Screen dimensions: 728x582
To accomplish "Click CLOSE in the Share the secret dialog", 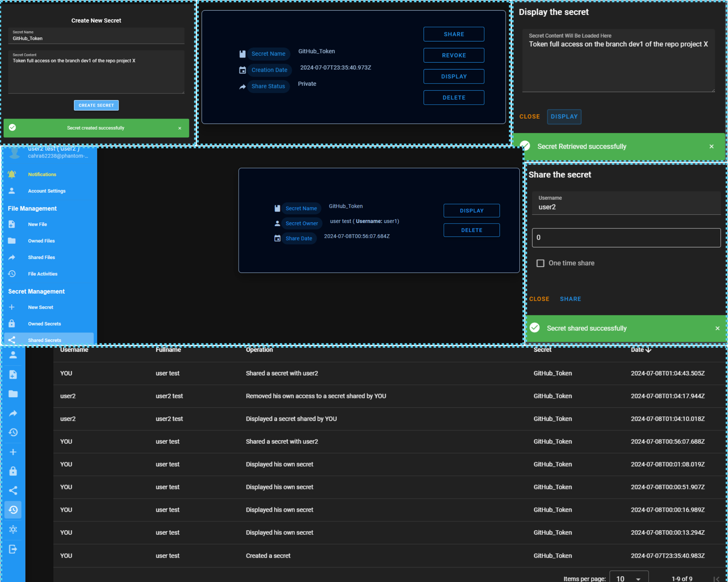I will [x=539, y=299].
